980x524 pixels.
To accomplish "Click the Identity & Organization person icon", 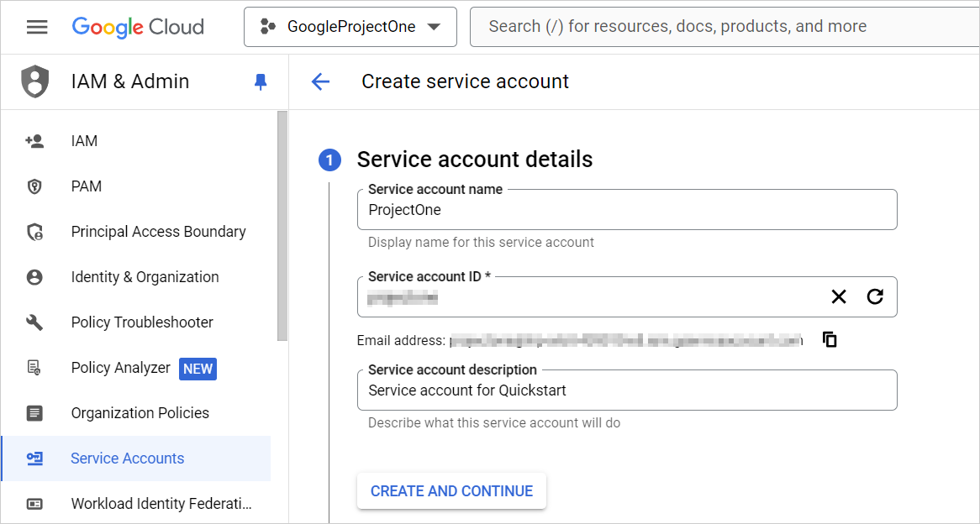I will pyautogui.click(x=34, y=277).
